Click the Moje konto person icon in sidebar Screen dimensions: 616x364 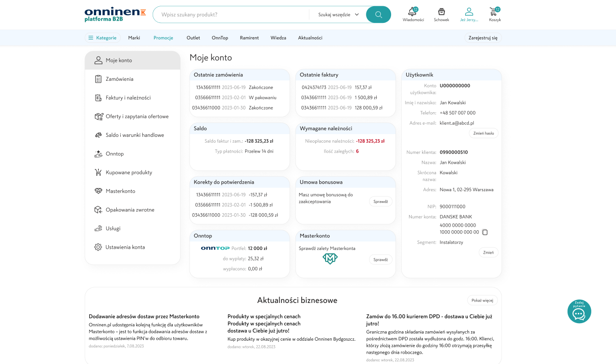[x=98, y=60]
